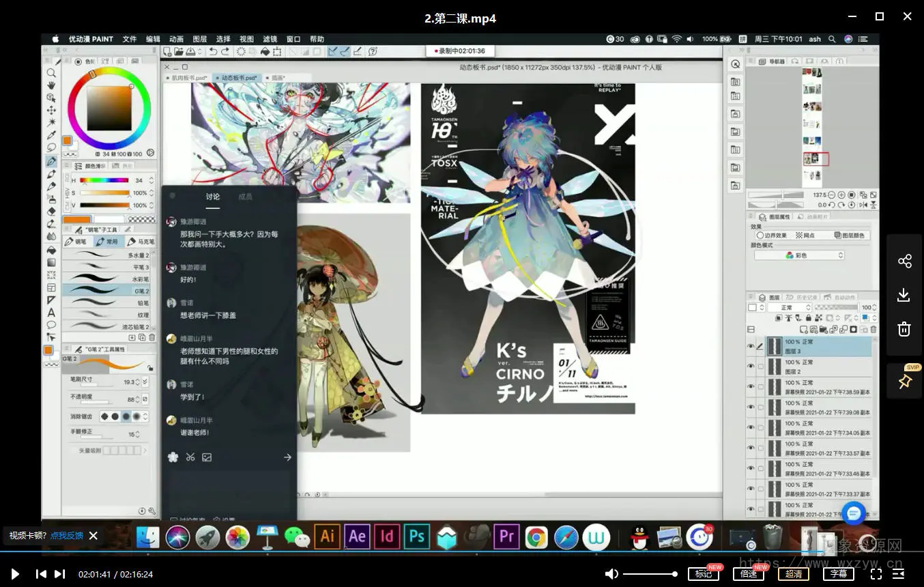Click the 点我反馈 feedback link
The width and height of the screenshot is (924, 587).
tap(67, 536)
